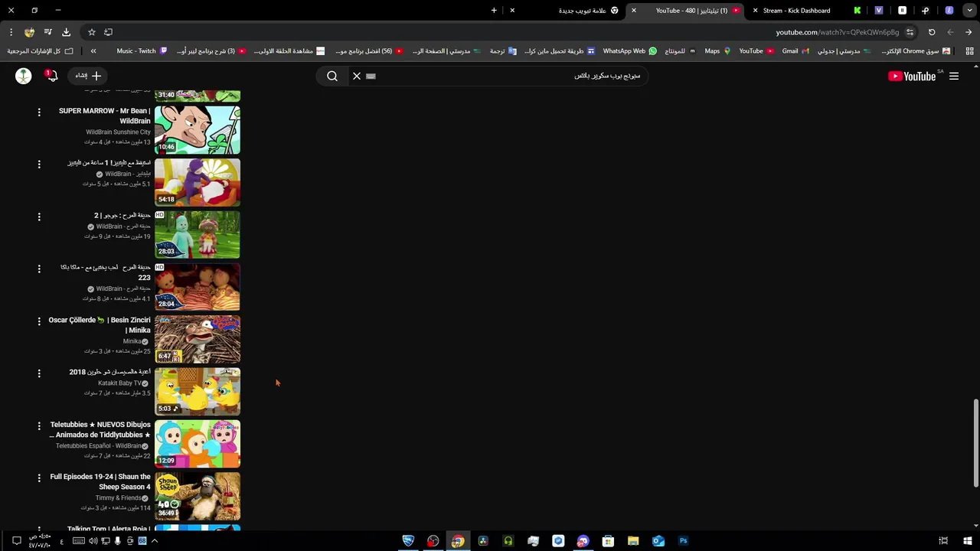Open the Windows notification center icon

pos(16,541)
